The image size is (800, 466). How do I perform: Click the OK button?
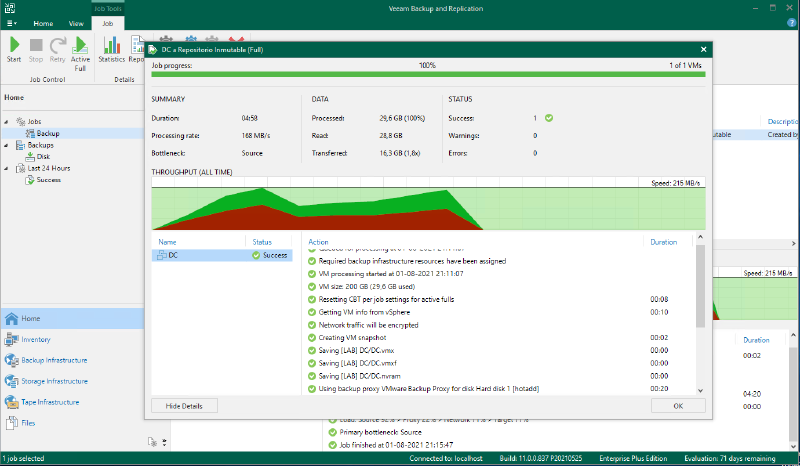point(678,406)
